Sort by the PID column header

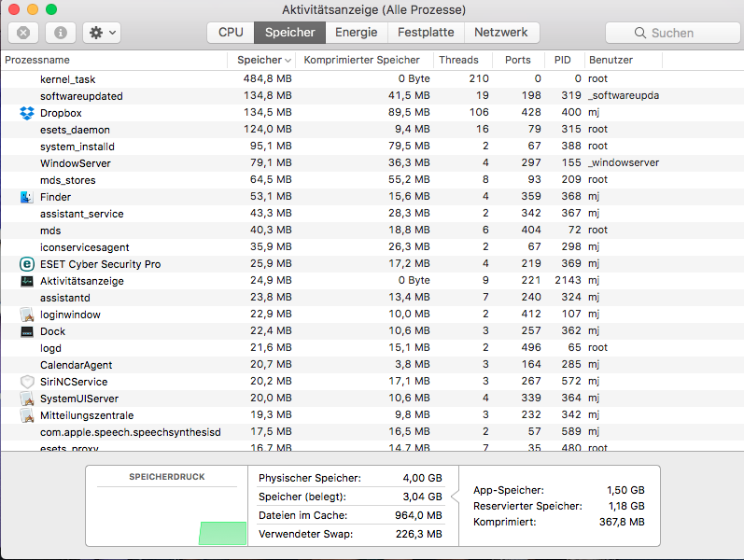pyautogui.click(x=564, y=60)
